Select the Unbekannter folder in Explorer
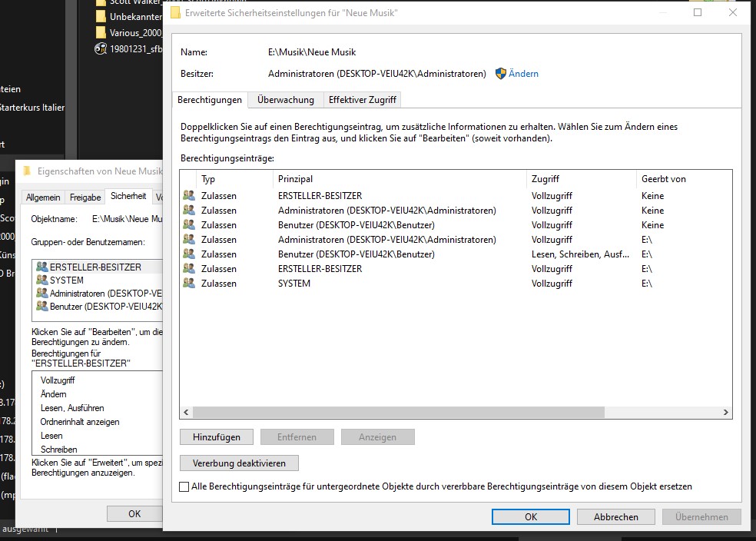Viewport: 756px width, 541px height. tap(129, 16)
